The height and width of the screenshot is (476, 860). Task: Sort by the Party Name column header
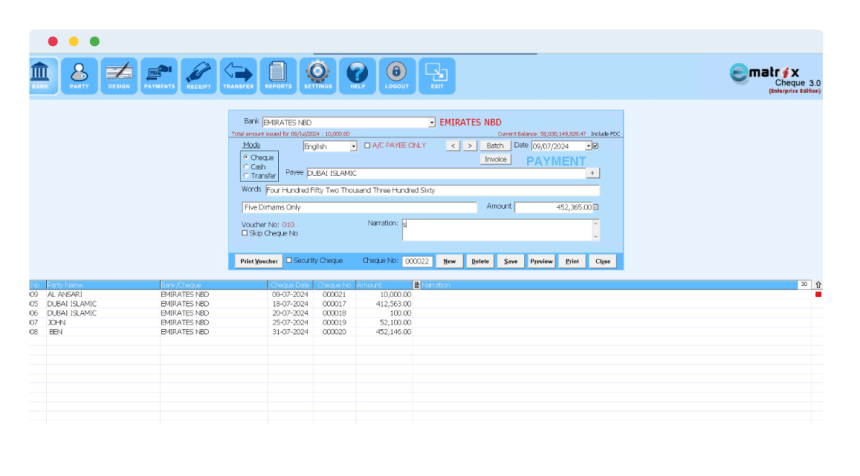(x=103, y=285)
